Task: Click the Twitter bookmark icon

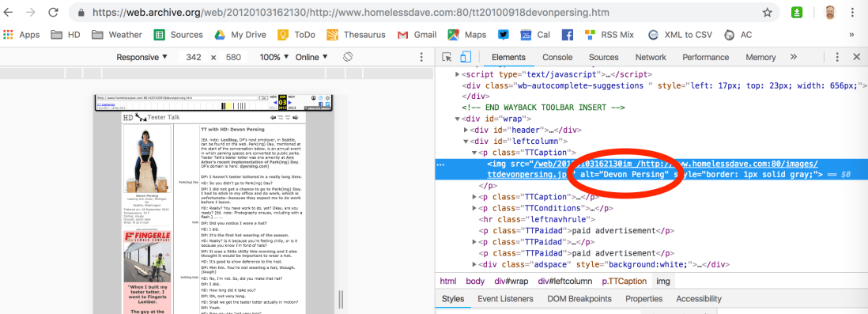Action: pos(504,35)
